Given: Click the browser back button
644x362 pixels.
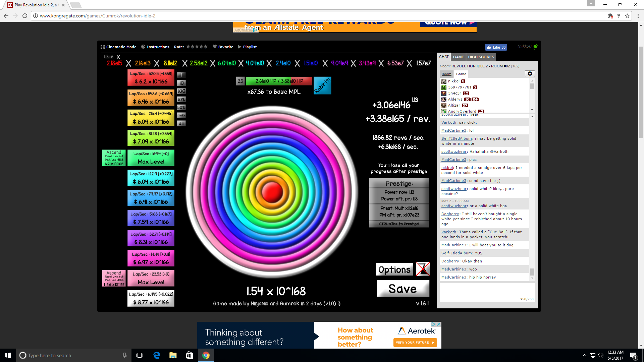Looking at the screenshot, I should coord(6,16).
